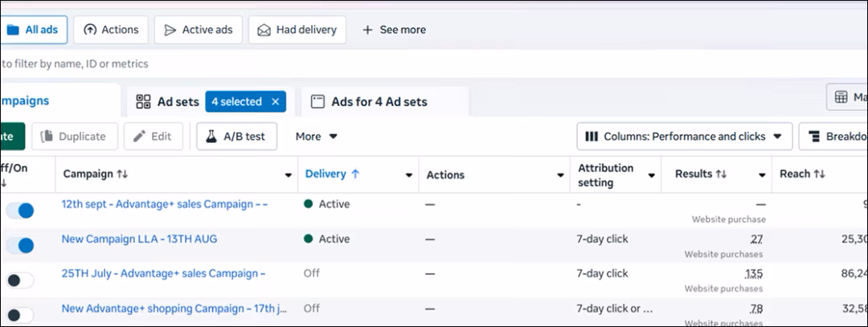Click the Duplicate button
Viewport: 868px width, 327px height.
75,137
